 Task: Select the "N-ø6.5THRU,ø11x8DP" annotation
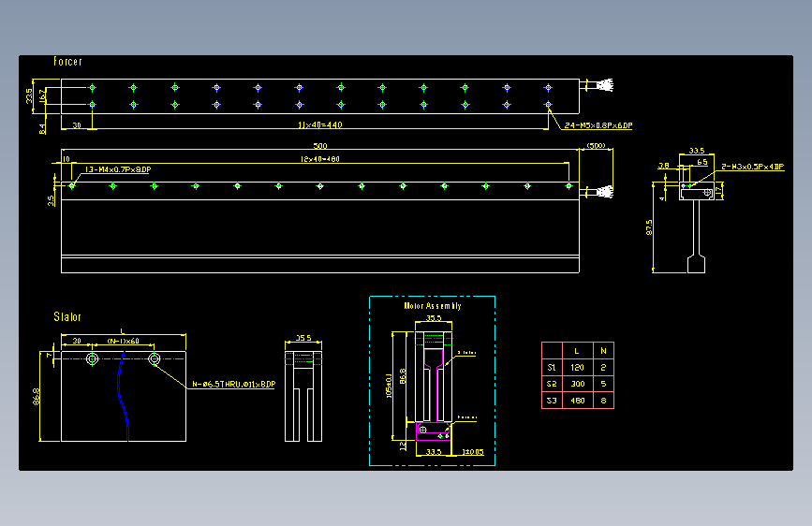pyautogui.click(x=233, y=384)
